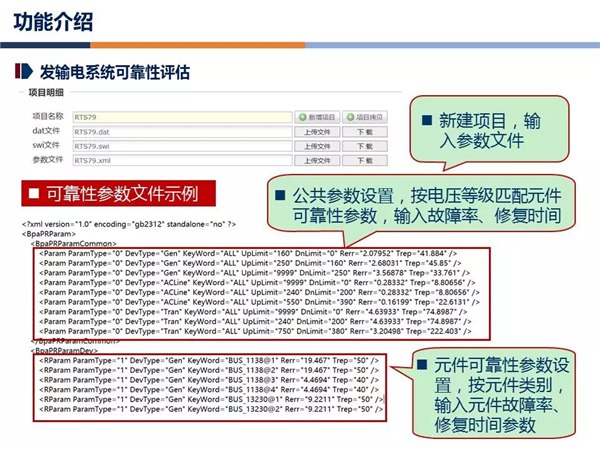
Task: Click the 参数文件 field showing RTS79.xml
Action: click(181, 159)
